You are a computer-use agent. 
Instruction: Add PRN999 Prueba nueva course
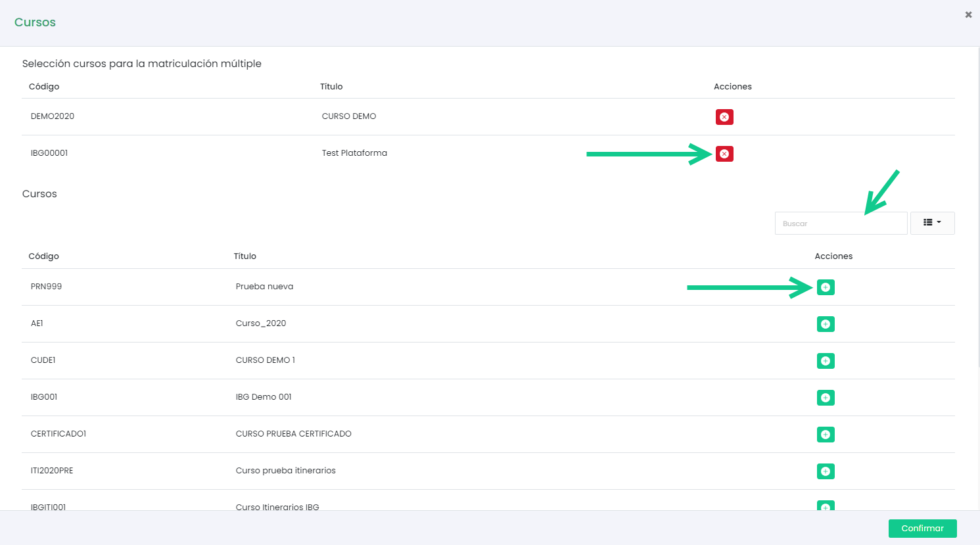(x=825, y=287)
